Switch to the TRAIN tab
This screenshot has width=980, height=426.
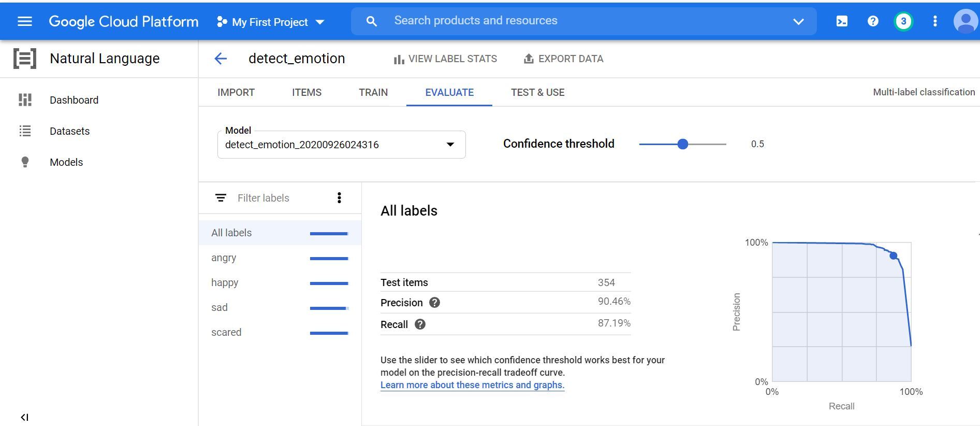click(373, 92)
